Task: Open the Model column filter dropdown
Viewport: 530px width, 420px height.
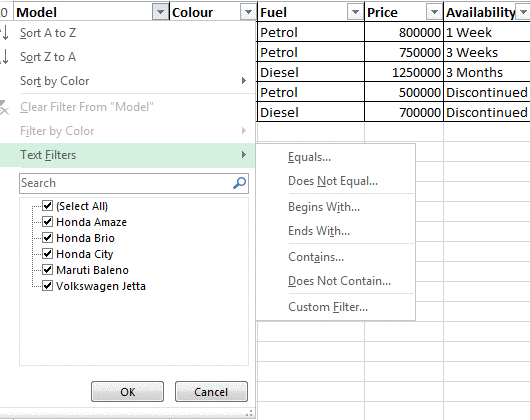Action: (x=160, y=13)
